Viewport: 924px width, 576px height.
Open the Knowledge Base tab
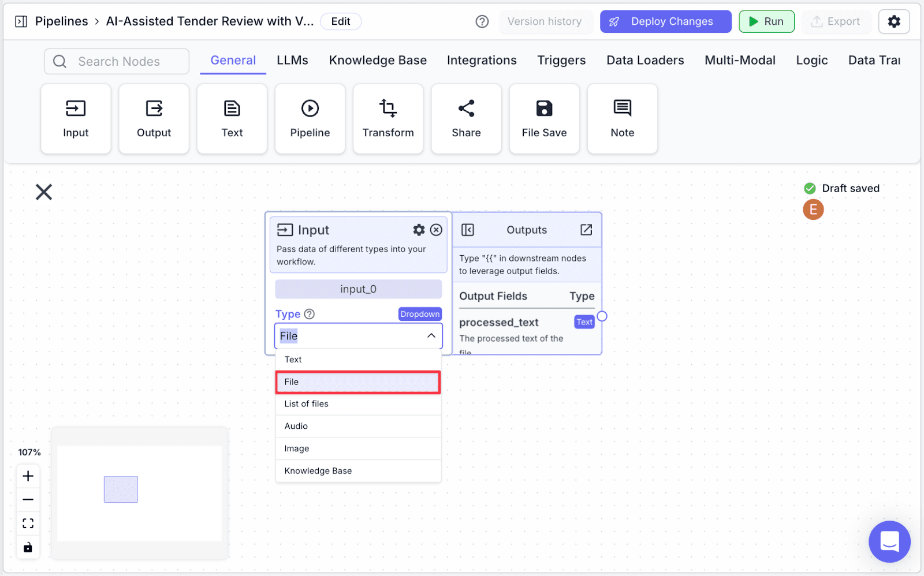click(x=378, y=61)
